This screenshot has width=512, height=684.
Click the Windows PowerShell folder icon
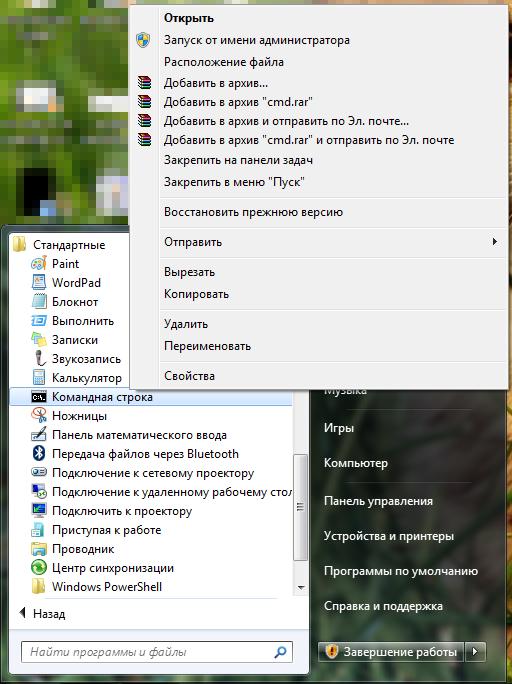pyautogui.click(x=39, y=587)
